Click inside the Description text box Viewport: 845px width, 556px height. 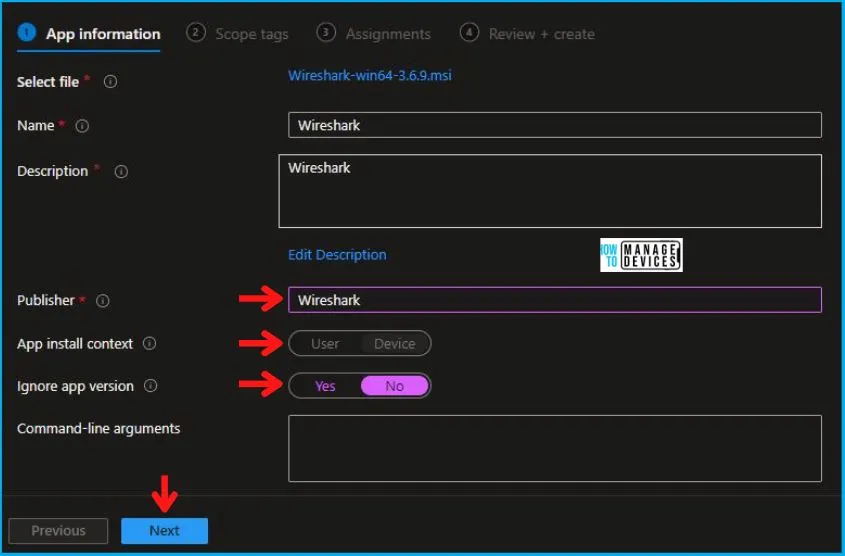coord(550,191)
